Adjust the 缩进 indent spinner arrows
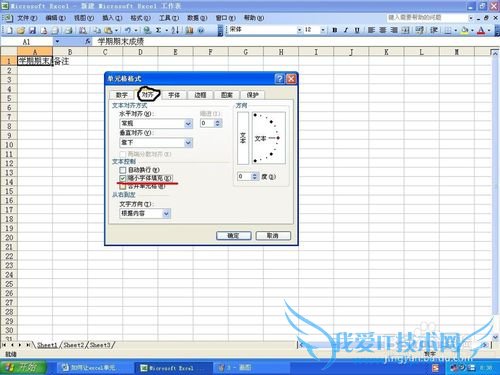The height and width of the screenshot is (375, 500). point(217,123)
